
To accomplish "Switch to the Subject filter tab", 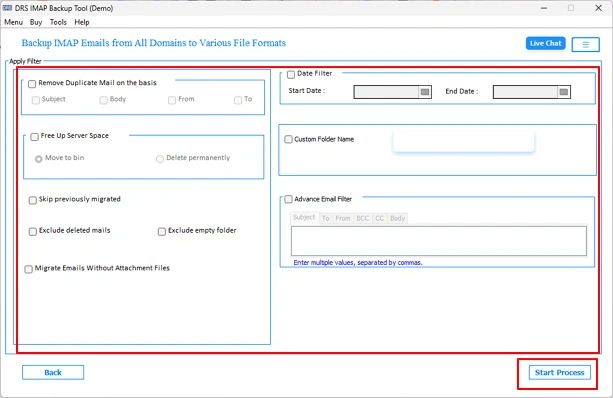I will 304,217.
